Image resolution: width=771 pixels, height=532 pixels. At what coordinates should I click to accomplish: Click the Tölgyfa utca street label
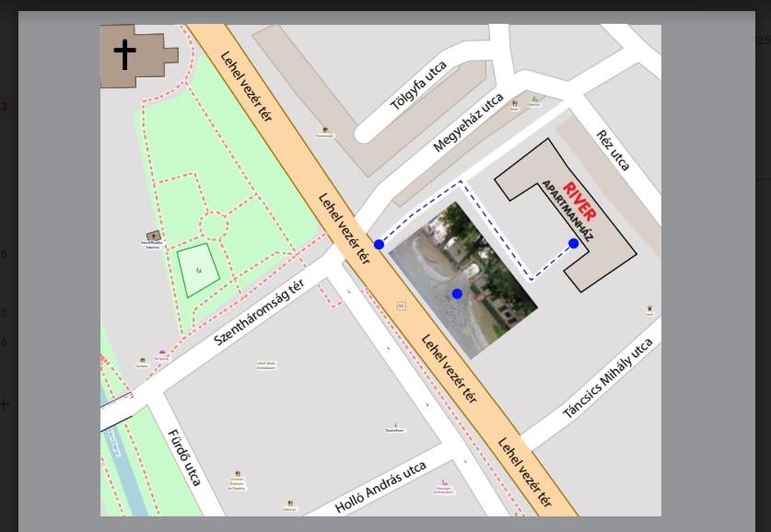coord(419,86)
